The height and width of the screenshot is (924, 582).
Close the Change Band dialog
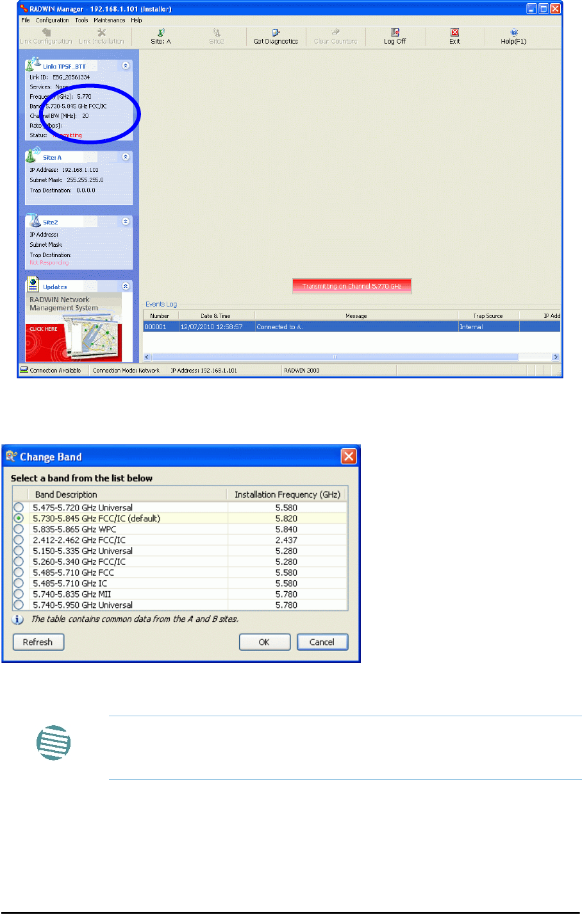pos(348,457)
